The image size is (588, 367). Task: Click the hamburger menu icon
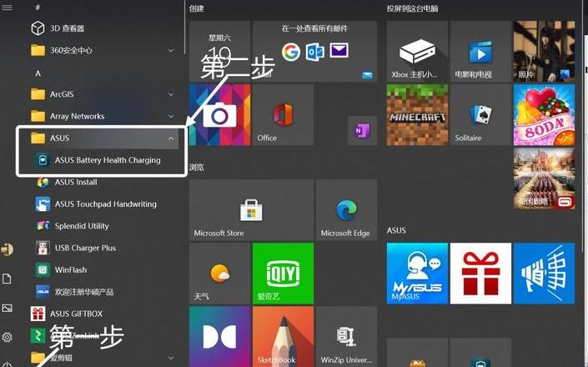(x=8, y=8)
